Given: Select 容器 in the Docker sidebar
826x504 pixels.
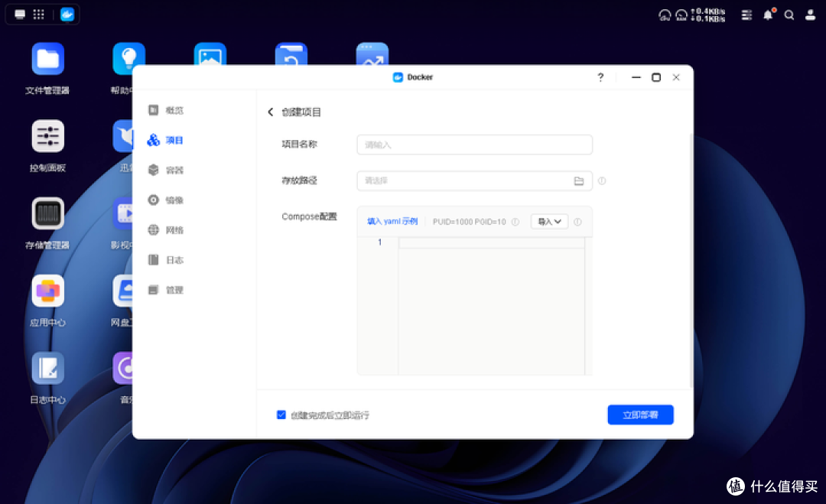Looking at the screenshot, I should [x=167, y=170].
